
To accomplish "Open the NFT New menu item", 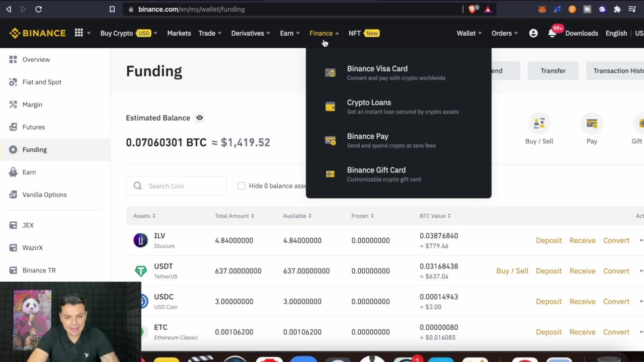I will [364, 33].
